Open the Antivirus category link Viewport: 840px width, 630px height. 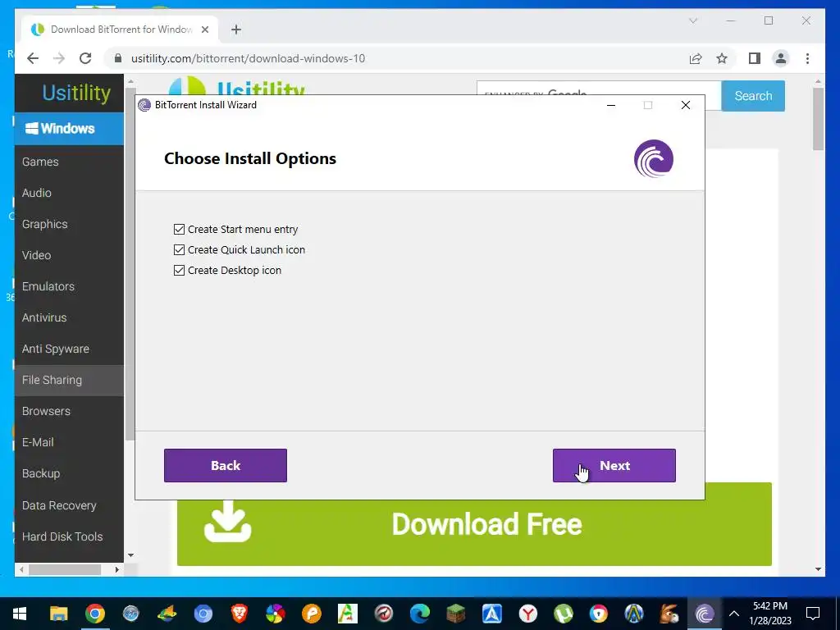coord(44,317)
